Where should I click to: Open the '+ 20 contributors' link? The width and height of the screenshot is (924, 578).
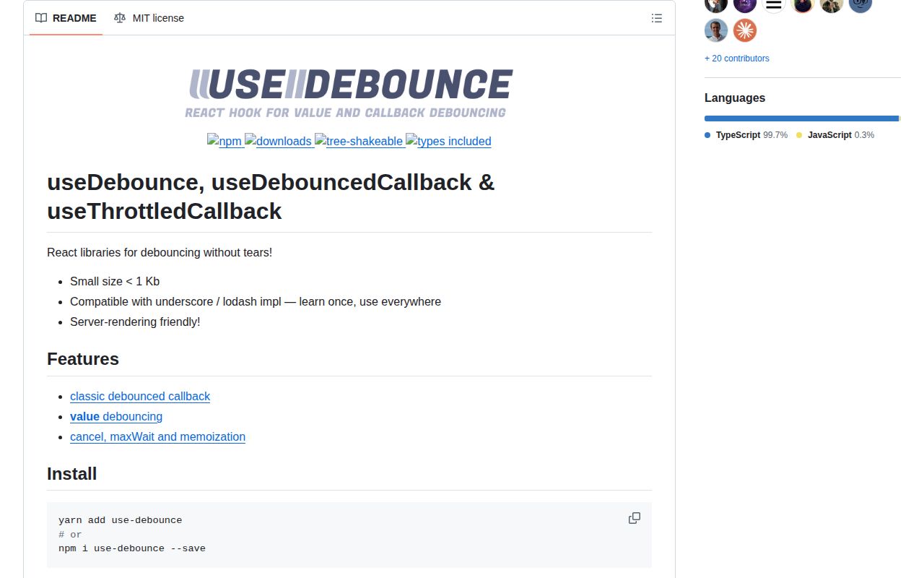pyautogui.click(x=737, y=59)
